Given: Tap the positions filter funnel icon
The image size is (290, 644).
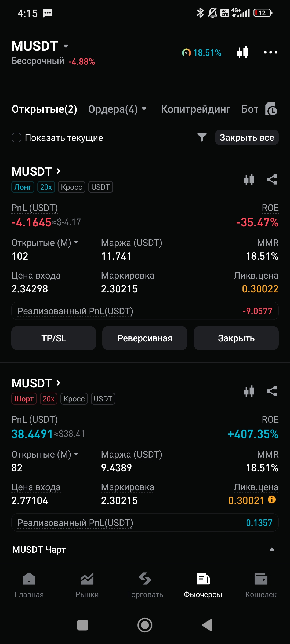Looking at the screenshot, I should tap(202, 137).
